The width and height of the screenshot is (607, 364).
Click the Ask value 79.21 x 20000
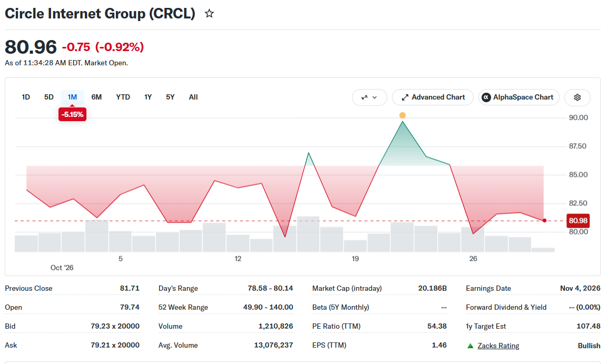[115, 345]
